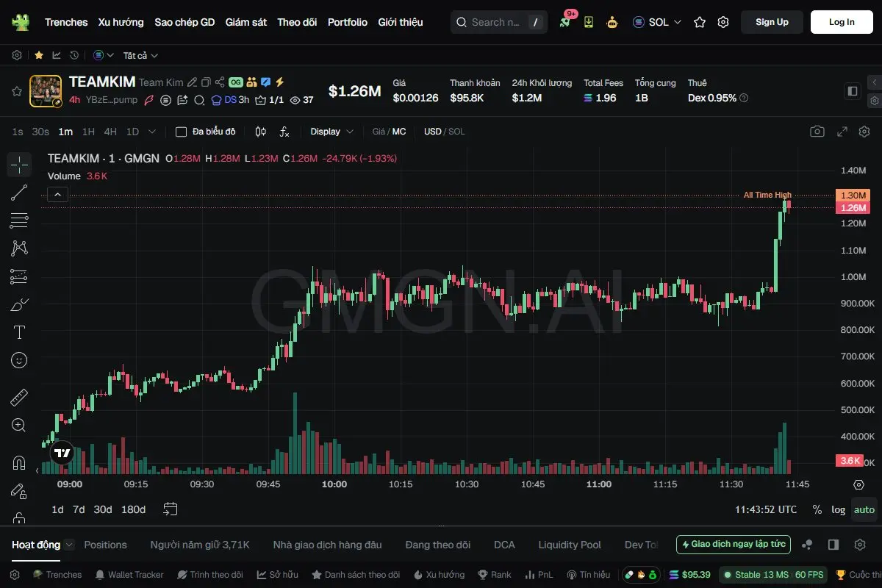Switch to the Positions tab
Viewport: 882px width, 588px height.
pos(105,545)
